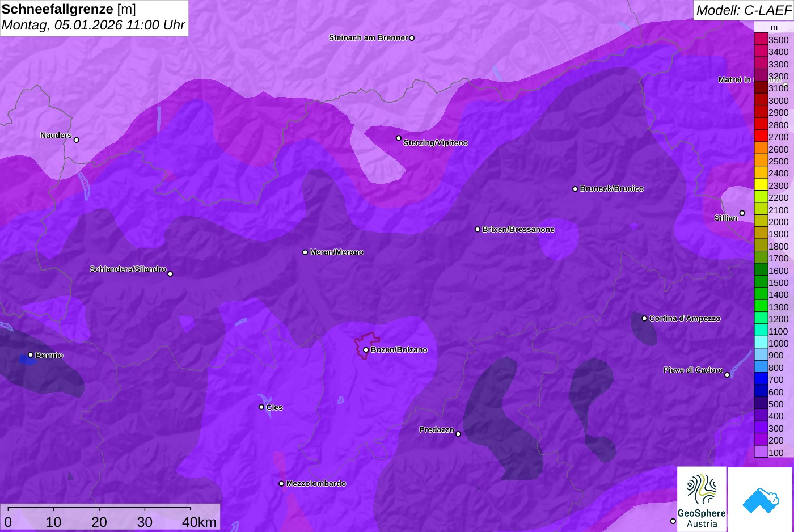Click the 0 scale bar number
The width and height of the screenshot is (794, 532).
point(8,522)
